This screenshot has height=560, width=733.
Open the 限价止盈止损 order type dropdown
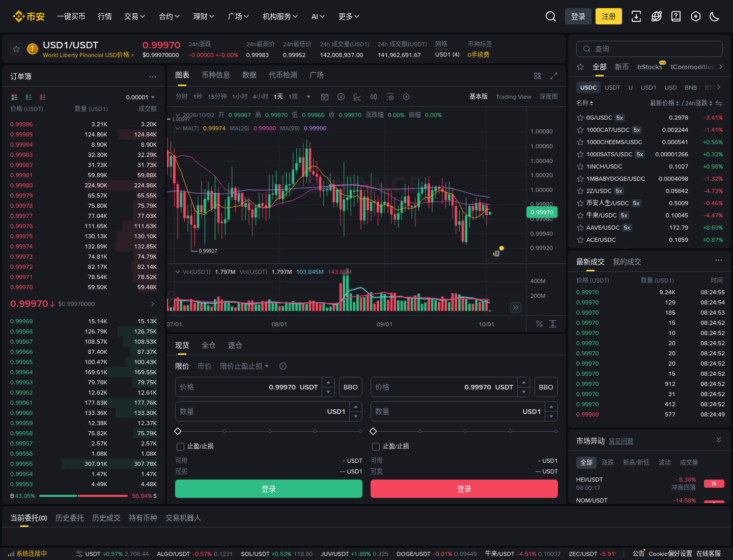244,366
